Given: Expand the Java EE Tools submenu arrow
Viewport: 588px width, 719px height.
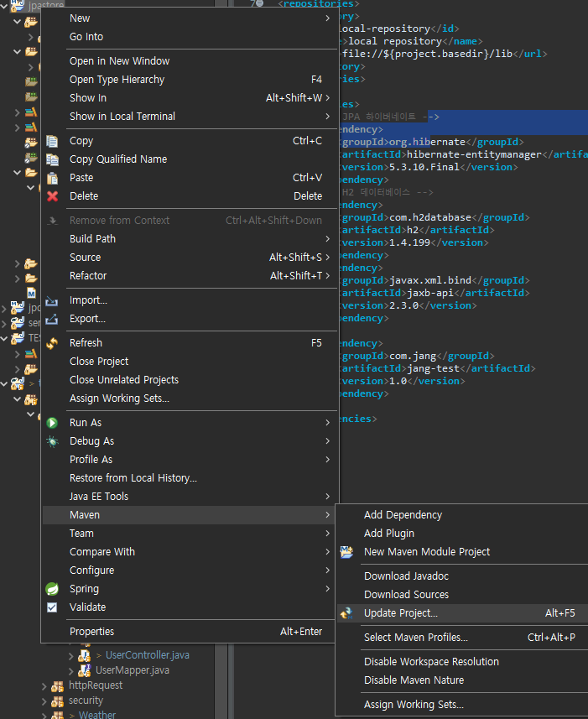Looking at the screenshot, I should 328,497.
